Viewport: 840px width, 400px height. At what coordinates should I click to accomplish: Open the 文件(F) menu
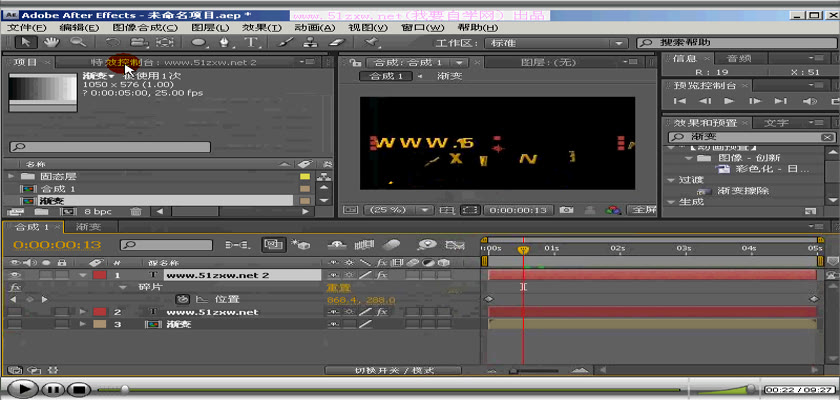(x=27, y=28)
